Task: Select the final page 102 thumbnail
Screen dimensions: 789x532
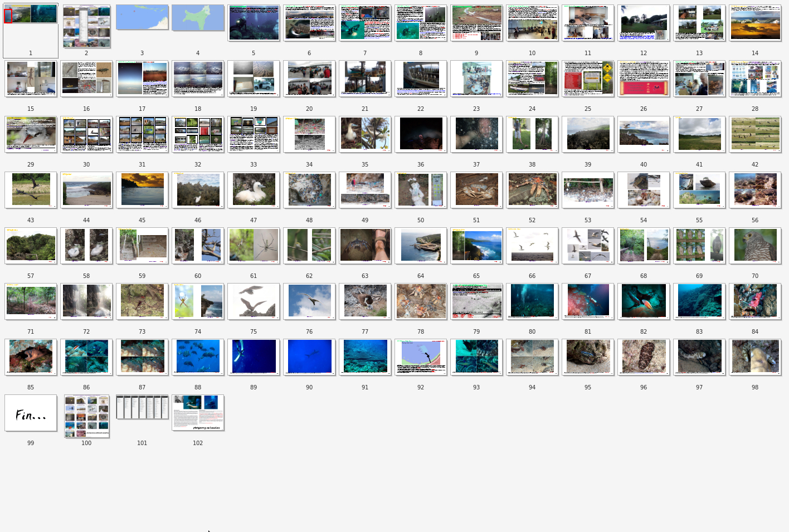Action: tap(198, 413)
